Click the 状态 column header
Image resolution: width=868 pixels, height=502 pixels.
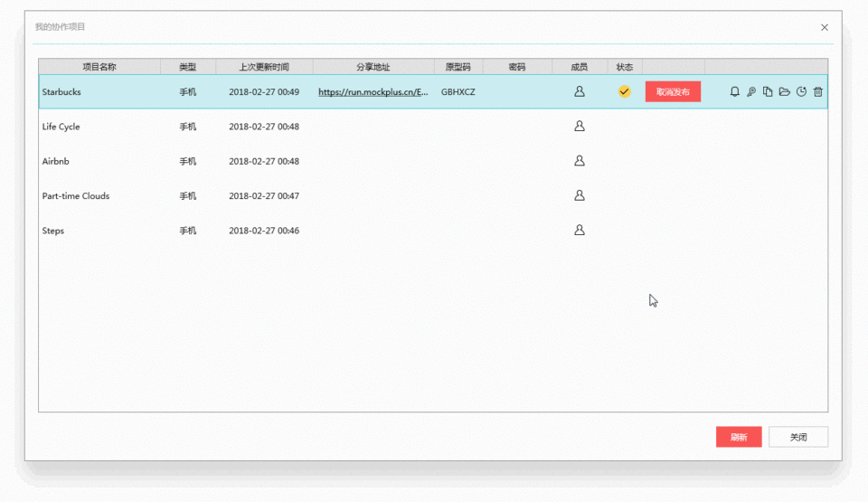625,67
